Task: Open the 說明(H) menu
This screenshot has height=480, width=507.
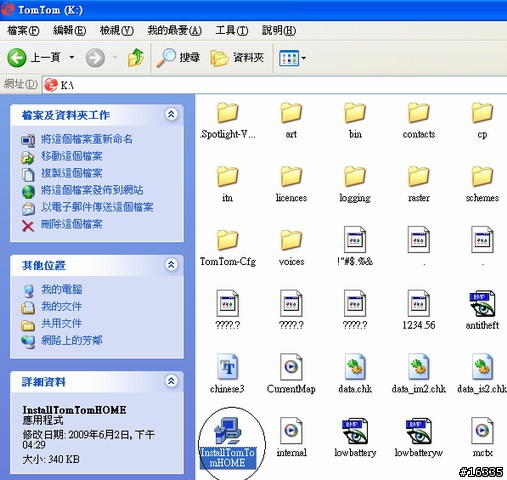Action: pos(279,31)
